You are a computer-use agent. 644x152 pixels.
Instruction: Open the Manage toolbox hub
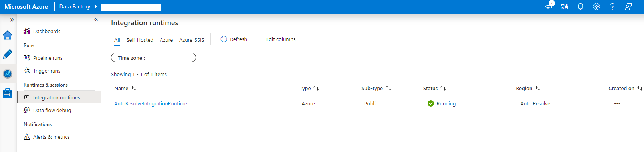tap(8, 93)
